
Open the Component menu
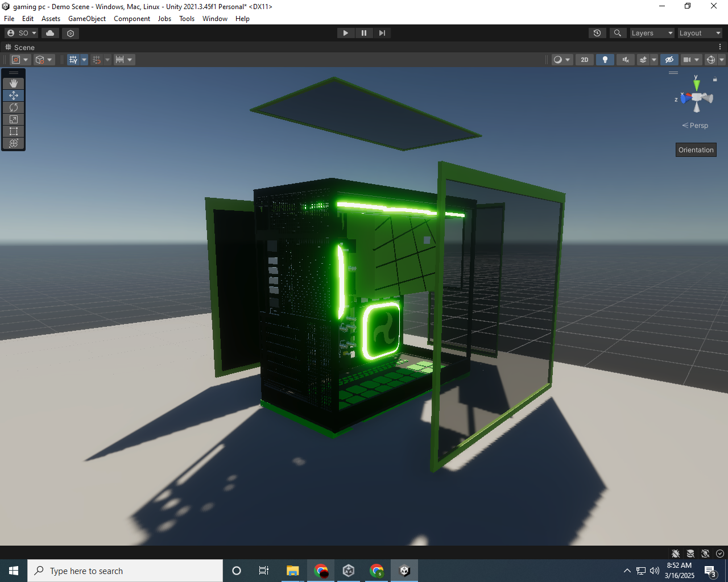click(132, 19)
